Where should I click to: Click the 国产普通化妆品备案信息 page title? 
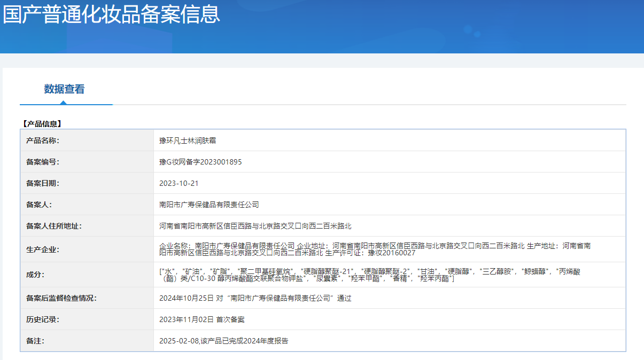[x=111, y=14]
